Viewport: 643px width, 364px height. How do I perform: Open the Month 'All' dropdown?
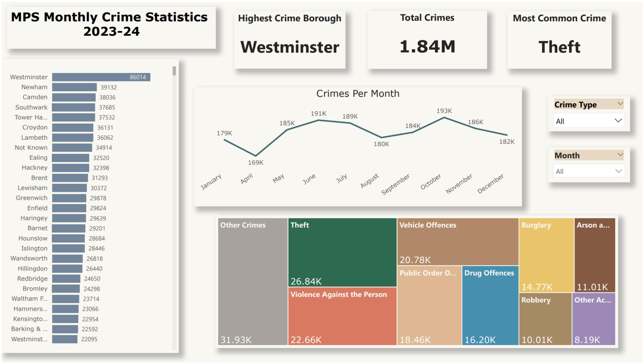coord(589,171)
